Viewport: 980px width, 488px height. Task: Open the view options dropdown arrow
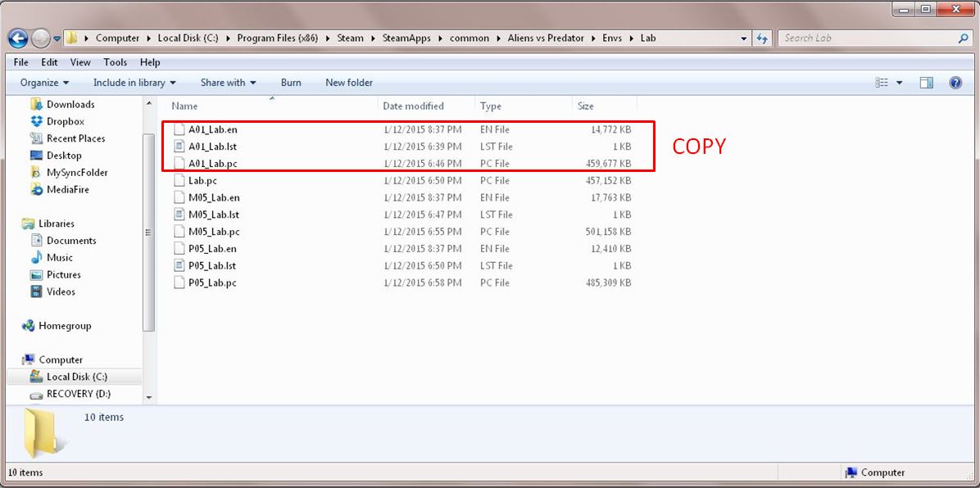[900, 83]
